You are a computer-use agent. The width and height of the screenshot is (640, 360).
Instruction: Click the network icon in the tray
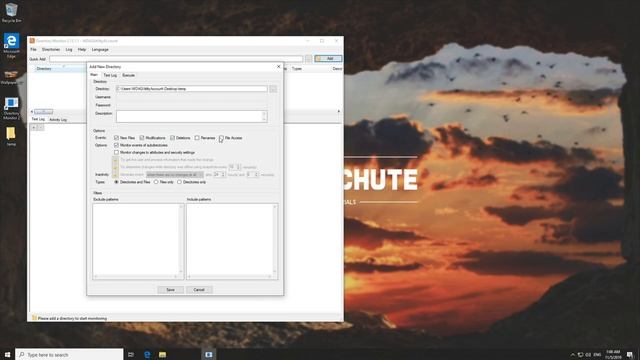pos(580,354)
